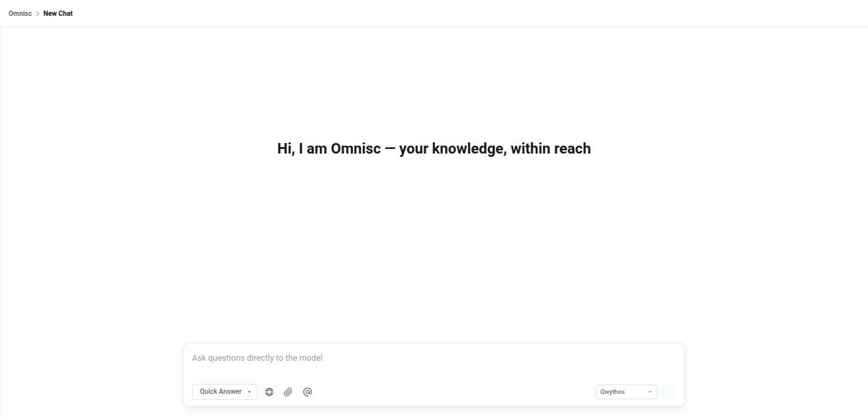Open the Quick Answer mode dropdown
The height and width of the screenshot is (417, 868).
pyautogui.click(x=225, y=392)
